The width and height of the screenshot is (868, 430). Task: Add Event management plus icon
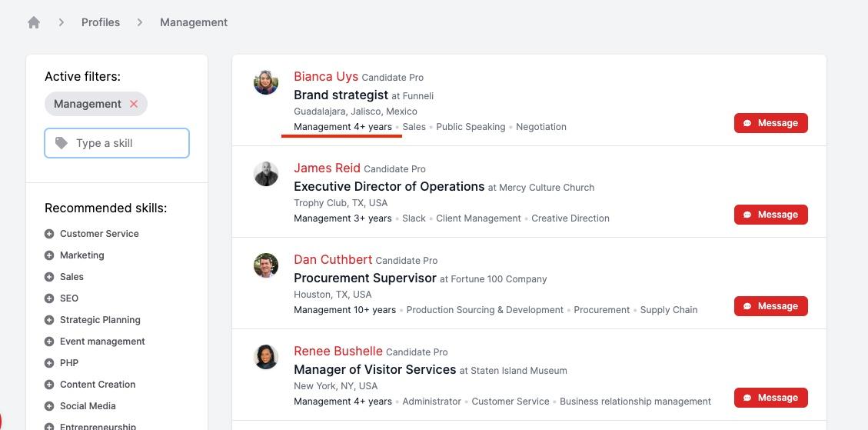(49, 342)
